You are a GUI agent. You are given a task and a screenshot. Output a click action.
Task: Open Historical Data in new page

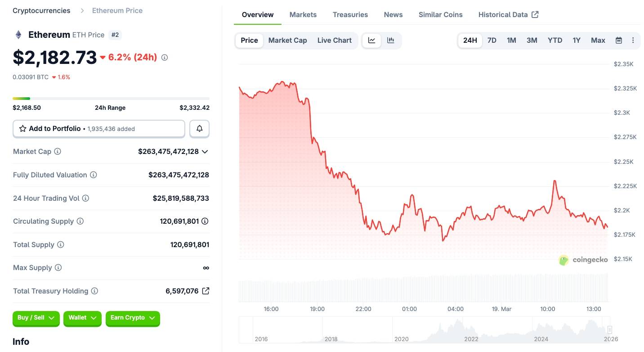[x=508, y=14]
